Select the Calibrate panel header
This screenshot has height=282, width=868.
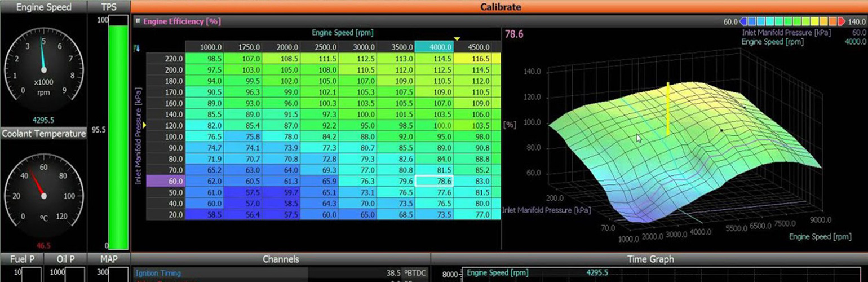click(500, 7)
